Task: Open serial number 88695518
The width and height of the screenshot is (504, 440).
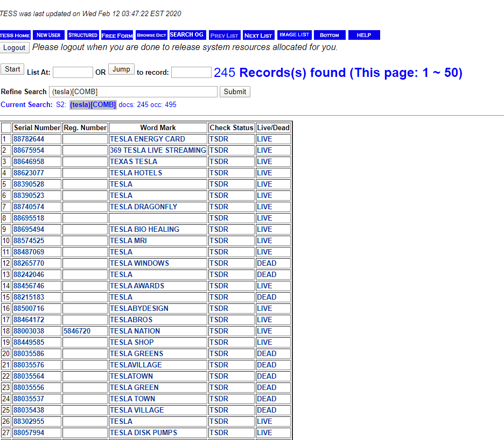Action: 29,218
